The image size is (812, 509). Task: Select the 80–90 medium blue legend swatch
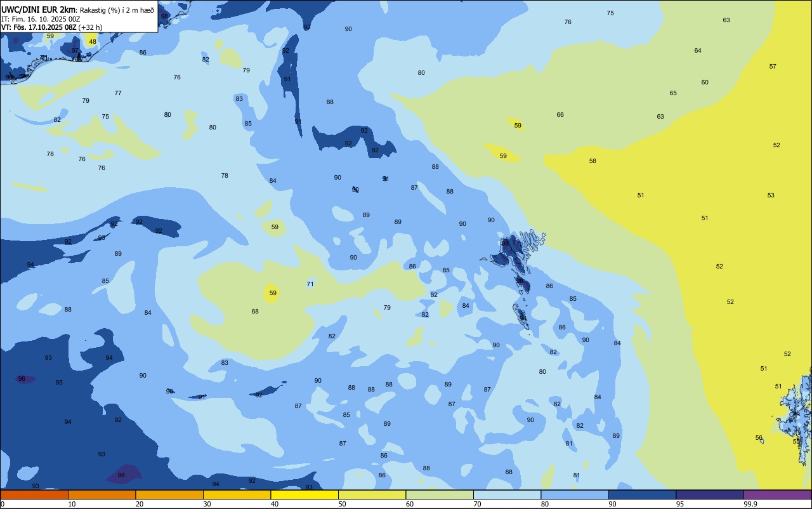pyautogui.click(x=575, y=494)
